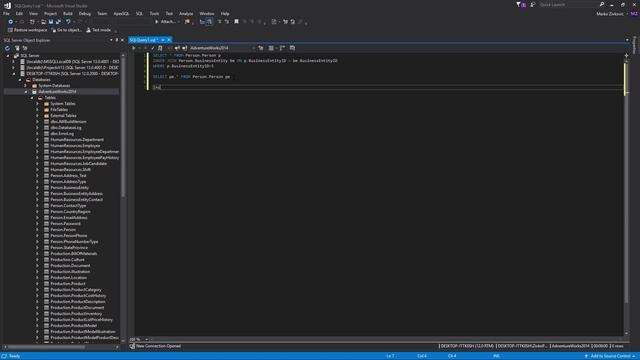Refresh the SQL Server Object Explorer

click(x=7, y=48)
